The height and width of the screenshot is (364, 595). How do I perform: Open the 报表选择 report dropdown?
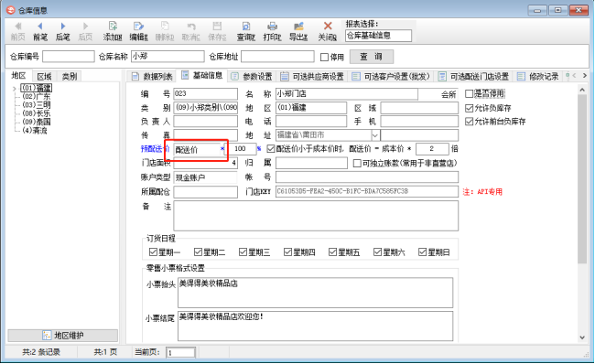378,36
